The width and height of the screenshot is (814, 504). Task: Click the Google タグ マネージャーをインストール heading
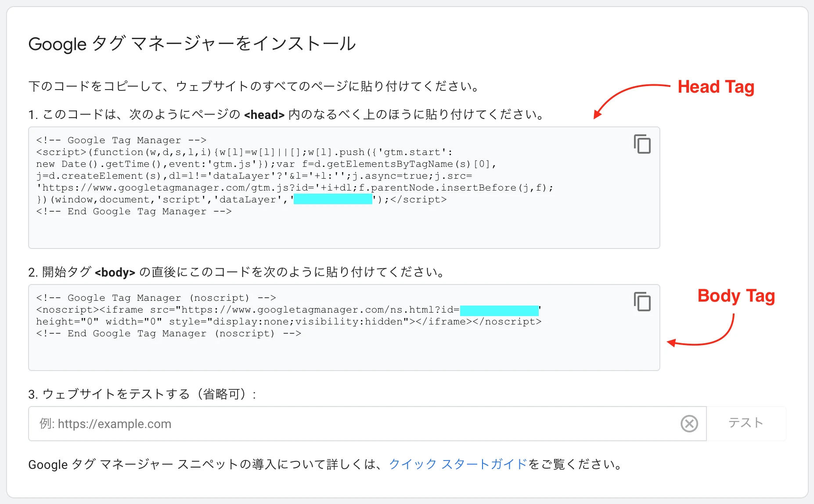point(192,44)
